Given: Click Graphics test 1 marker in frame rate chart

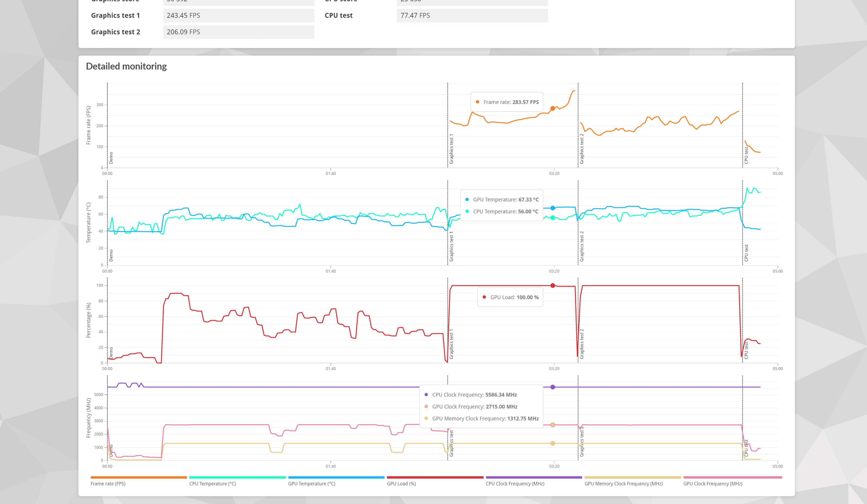Looking at the screenshot, I should 451,149.
